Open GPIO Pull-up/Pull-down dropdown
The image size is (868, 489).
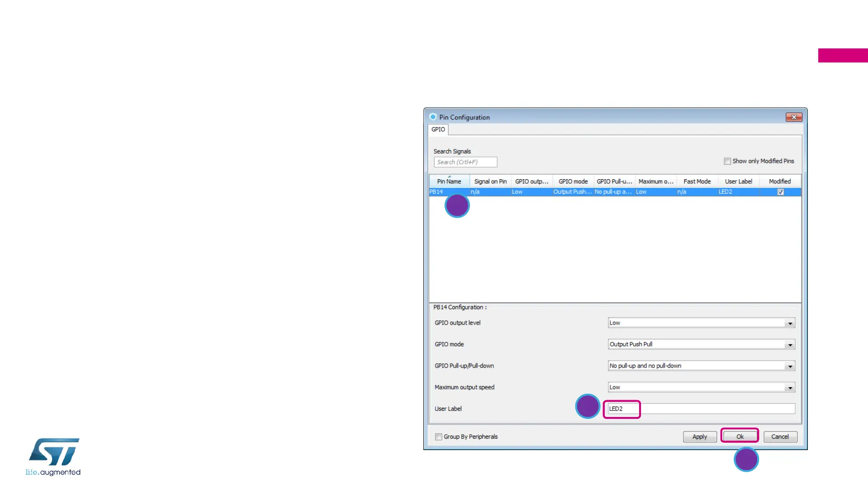click(x=702, y=366)
